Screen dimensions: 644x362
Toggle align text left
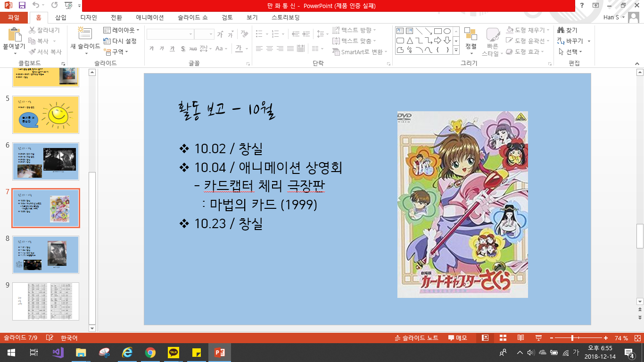(259, 49)
